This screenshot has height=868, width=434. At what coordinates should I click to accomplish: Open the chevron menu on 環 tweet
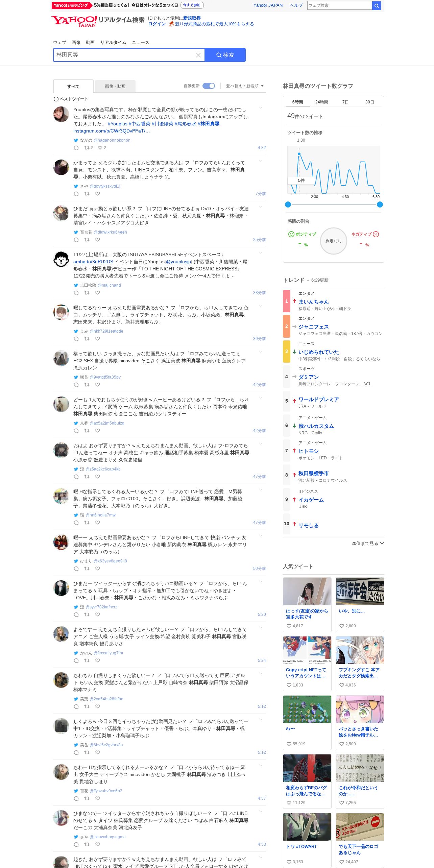pyautogui.click(x=261, y=490)
